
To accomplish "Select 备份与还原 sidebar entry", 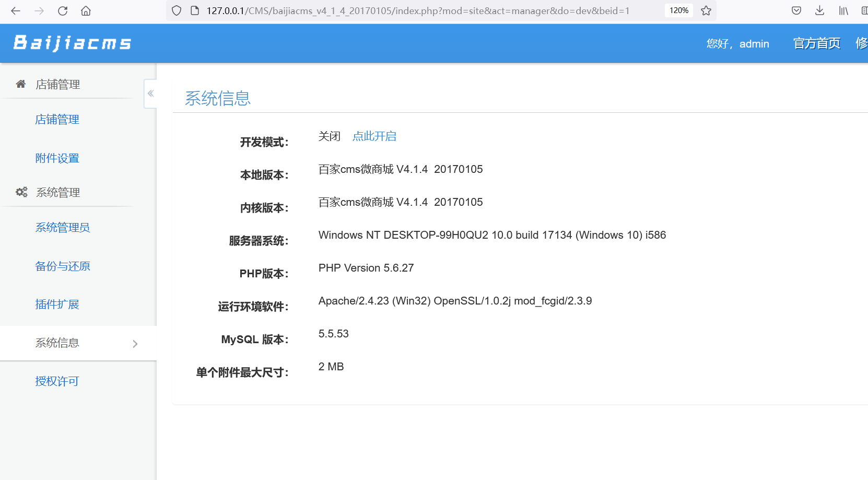I will coord(62,266).
